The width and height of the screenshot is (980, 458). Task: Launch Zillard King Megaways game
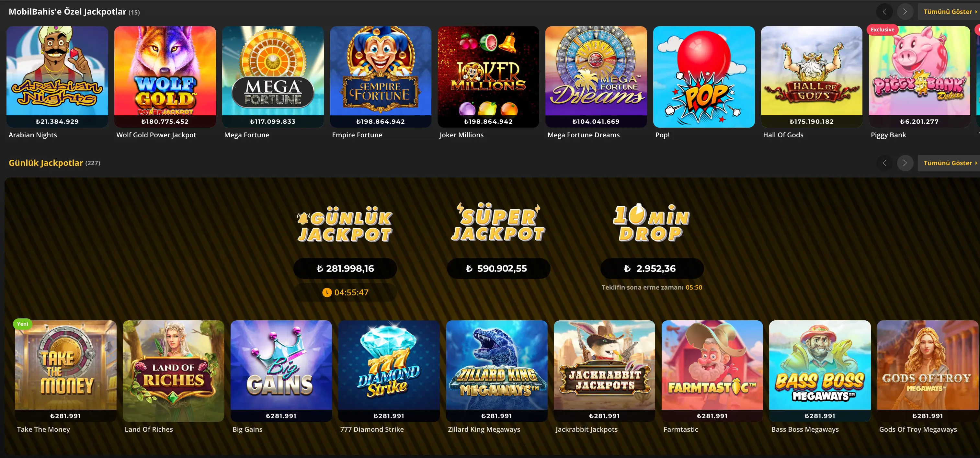496,371
